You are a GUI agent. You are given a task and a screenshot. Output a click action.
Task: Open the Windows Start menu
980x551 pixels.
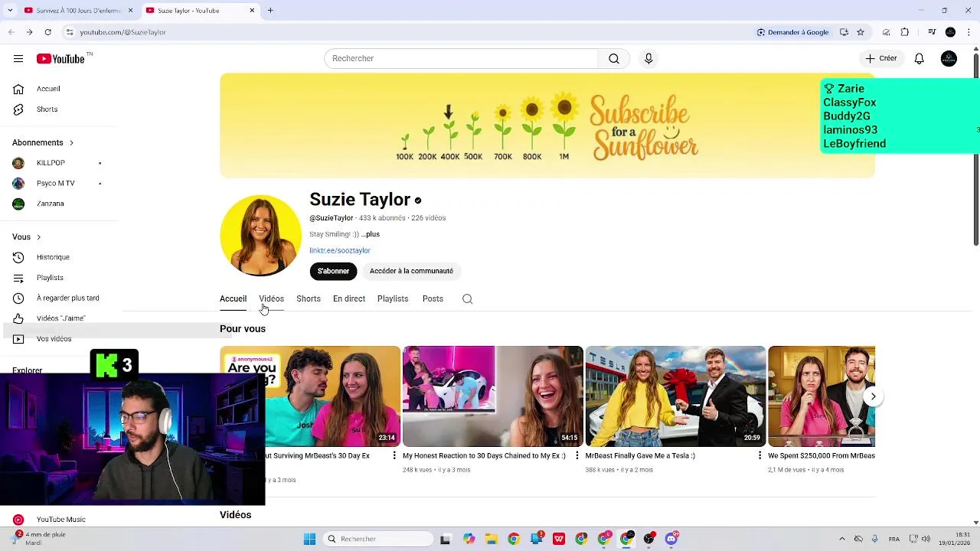point(309,539)
